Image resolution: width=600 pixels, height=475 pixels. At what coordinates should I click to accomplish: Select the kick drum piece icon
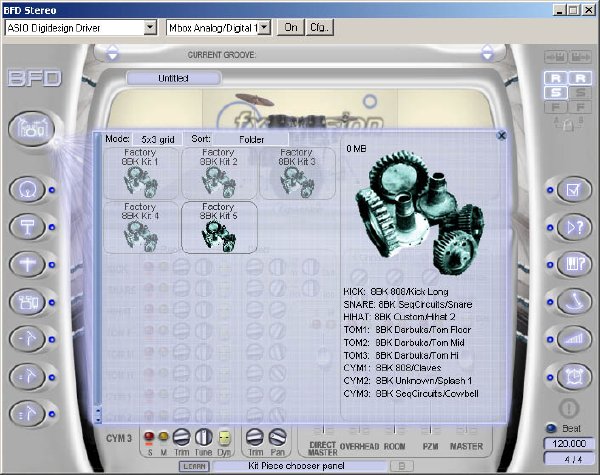click(28, 189)
